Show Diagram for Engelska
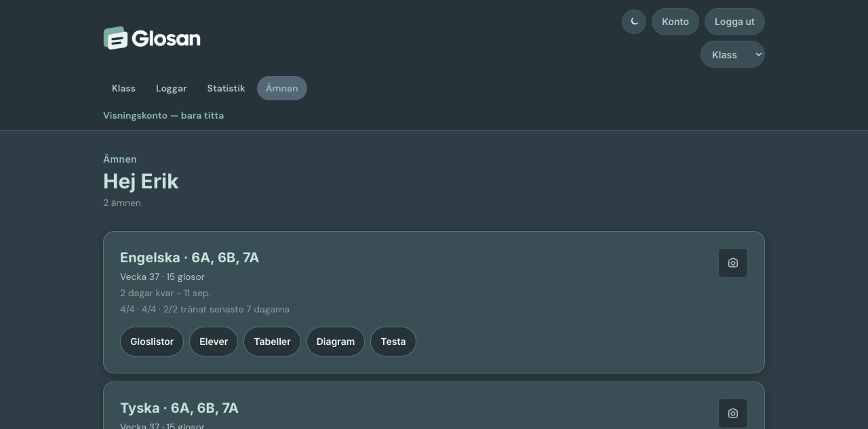Viewport: 868px width, 429px height. (x=336, y=342)
